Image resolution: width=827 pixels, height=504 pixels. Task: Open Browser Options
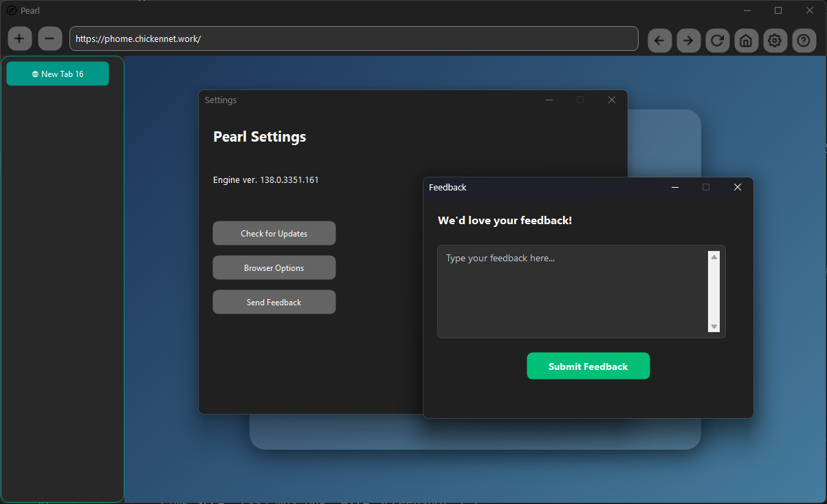coord(274,267)
